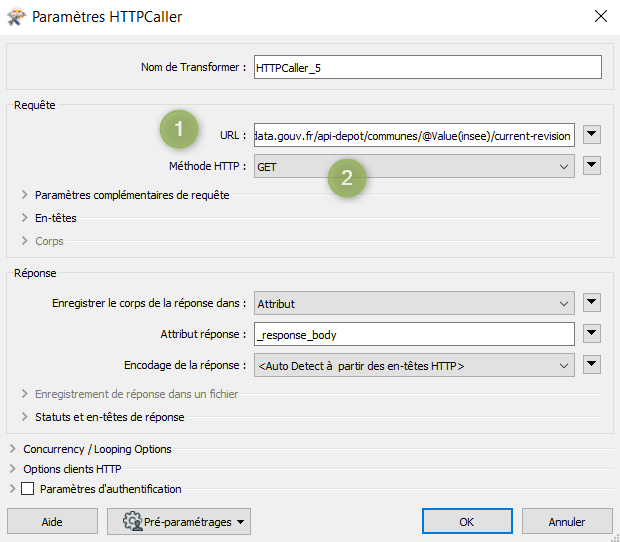
Task: Expand Concurrency / Looping Options section
Action: (13, 448)
